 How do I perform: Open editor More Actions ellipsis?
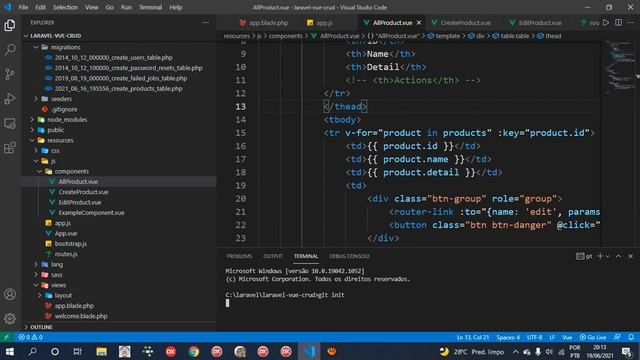[631, 22]
